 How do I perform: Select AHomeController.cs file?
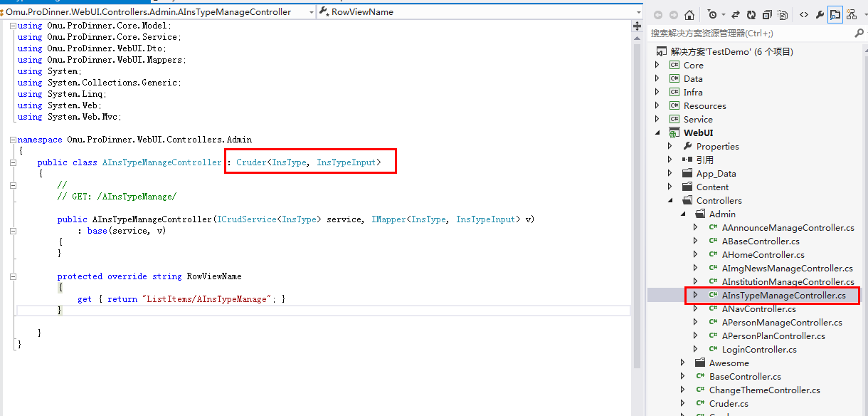click(x=763, y=254)
